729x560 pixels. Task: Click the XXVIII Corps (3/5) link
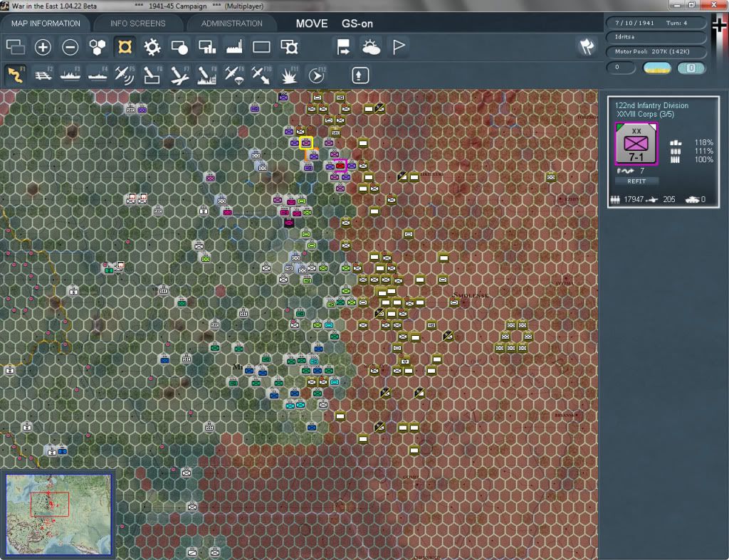pyautogui.click(x=644, y=114)
